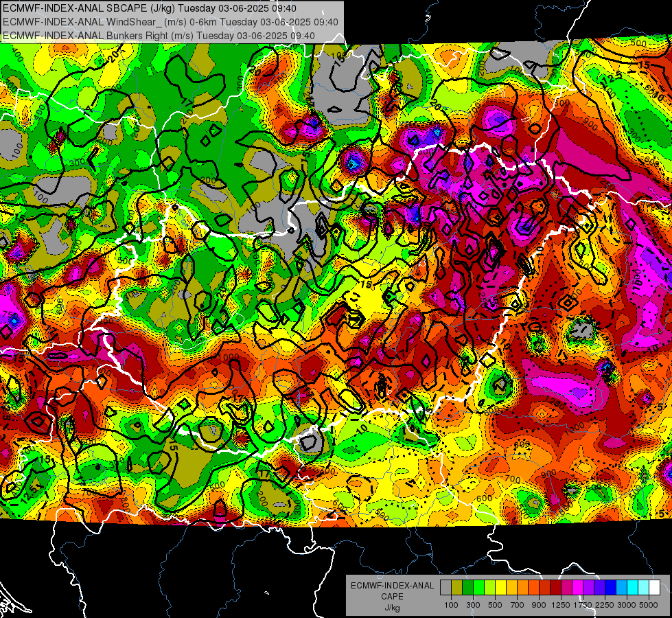The height and width of the screenshot is (618, 672).
Task: Click the cyan legend swatch
Action: tap(633, 587)
